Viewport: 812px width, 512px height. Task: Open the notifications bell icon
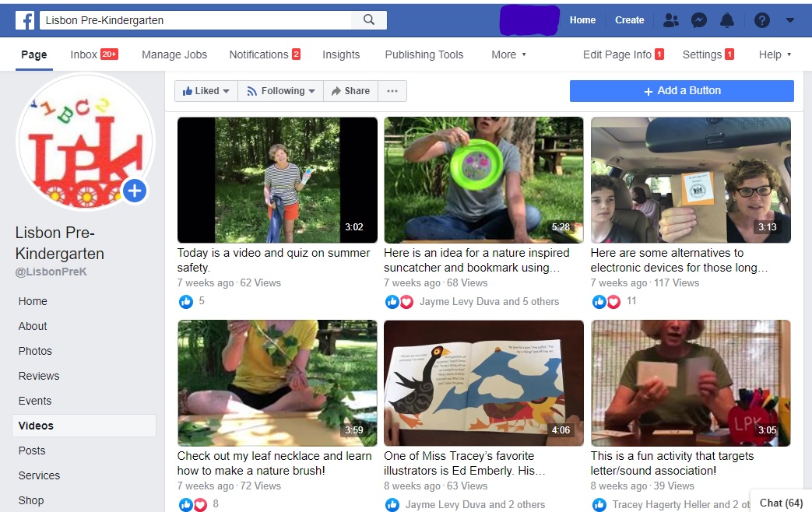pos(727,20)
